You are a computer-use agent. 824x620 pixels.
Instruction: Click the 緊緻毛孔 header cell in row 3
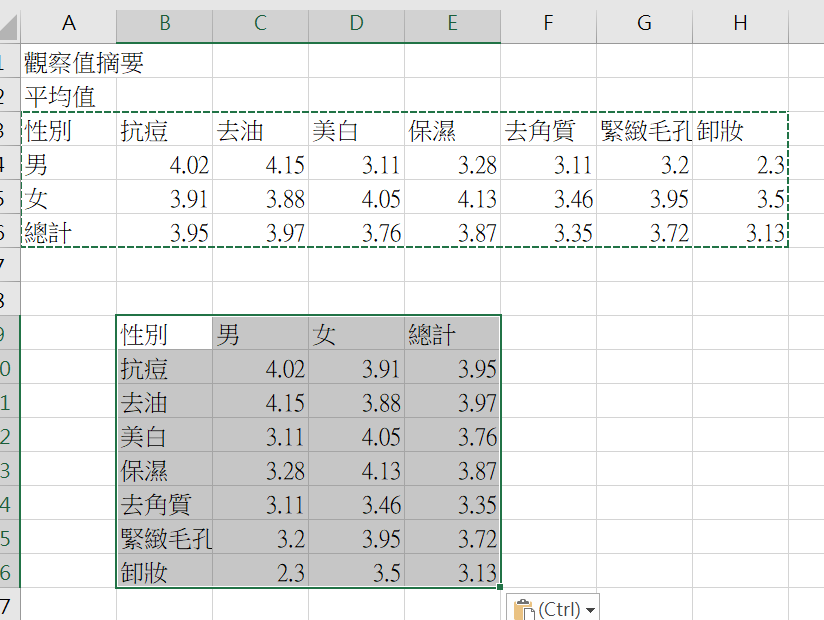tap(645, 131)
